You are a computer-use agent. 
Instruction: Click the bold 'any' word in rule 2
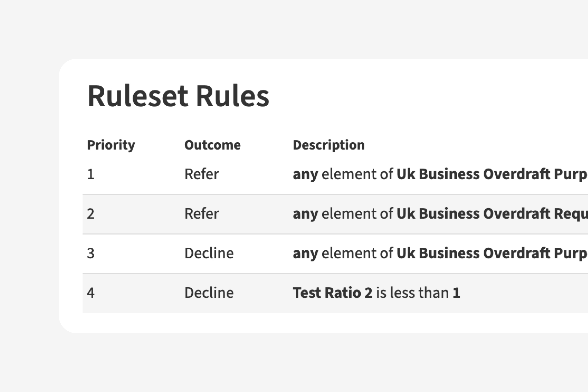point(305,214)
